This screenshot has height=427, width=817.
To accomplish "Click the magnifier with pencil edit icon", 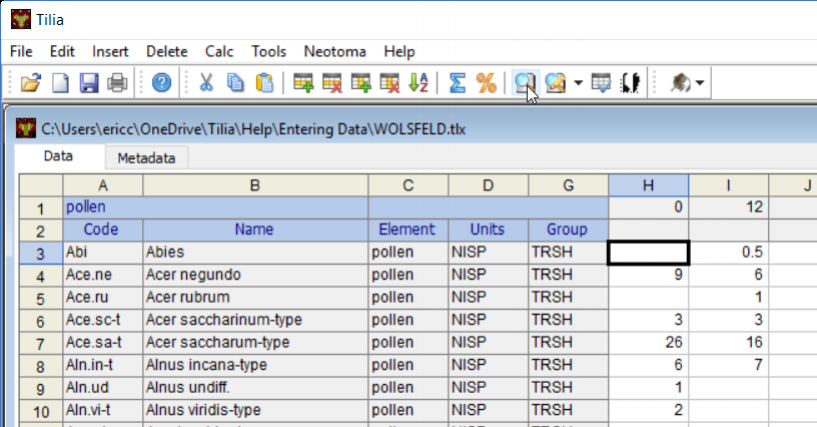I will coord(555,83).
